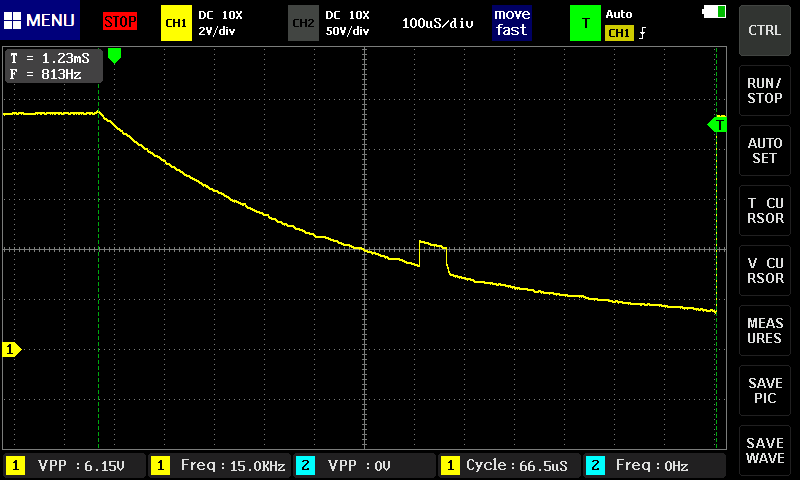
Task: Click the red STOP status indicator
Action: tap(120, 21)
